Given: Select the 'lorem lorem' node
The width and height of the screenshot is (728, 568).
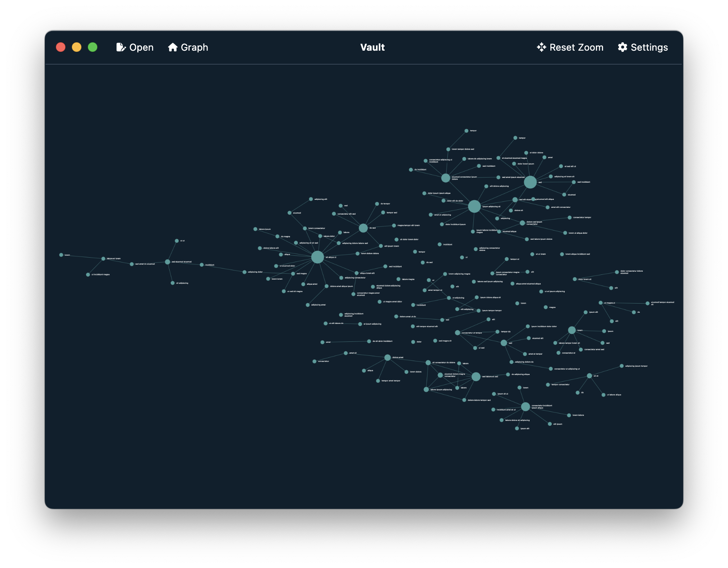Looking at the screenshot, I should pos(268,279).
